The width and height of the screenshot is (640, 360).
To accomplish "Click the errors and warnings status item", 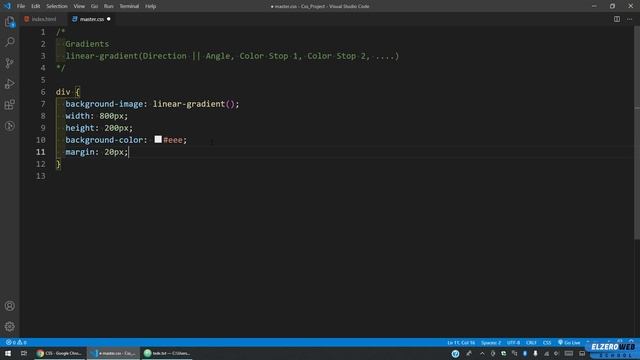I will (16, 342).
